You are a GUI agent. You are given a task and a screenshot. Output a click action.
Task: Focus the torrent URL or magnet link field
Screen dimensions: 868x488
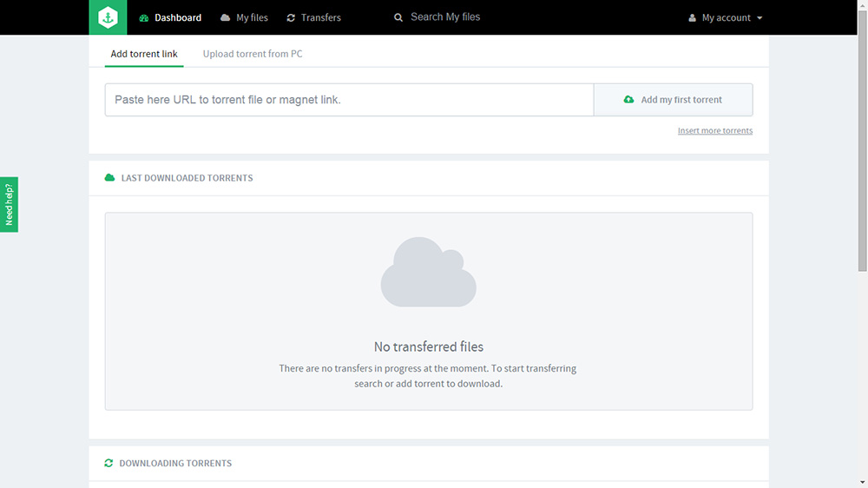349,100
